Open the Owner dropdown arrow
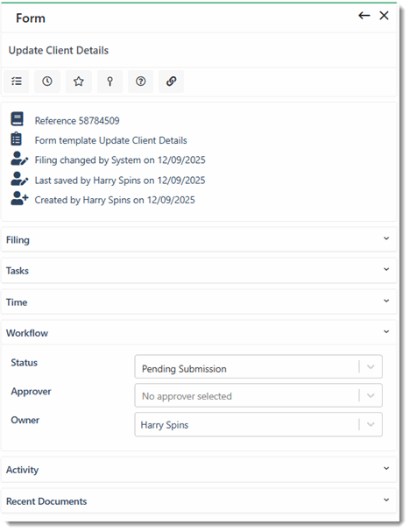The height and width of the screenshot is (532, 410). (x=371, y=424)
